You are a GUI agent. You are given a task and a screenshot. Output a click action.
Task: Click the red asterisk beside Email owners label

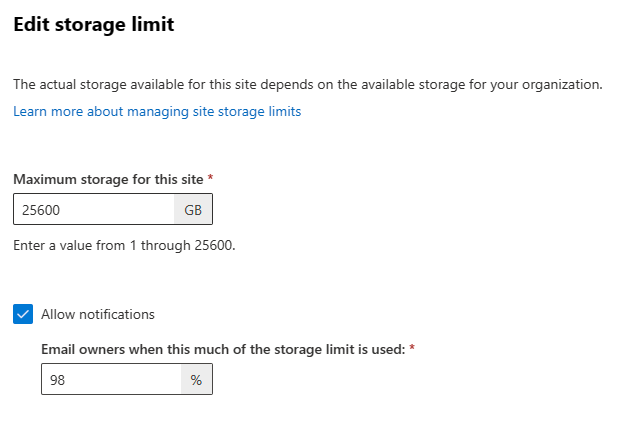pyautogui.click(x=411, y=348)
